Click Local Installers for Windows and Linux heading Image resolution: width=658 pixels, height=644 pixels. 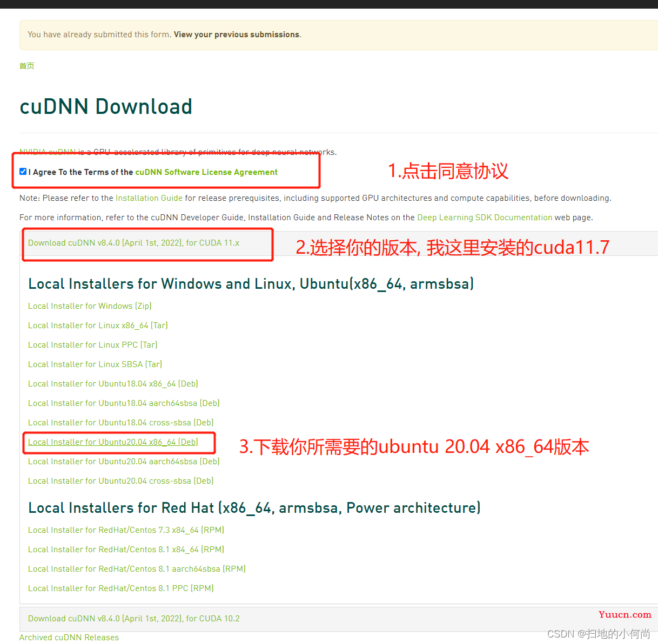(x=251, y=284)
